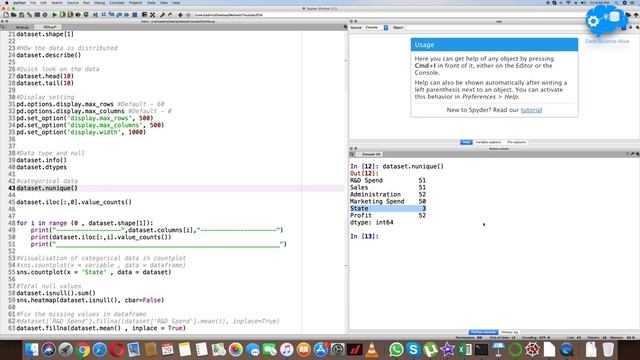The width and height of the screenshot is (640, 360).
Task: Open the PYTHONPATH manager icon
Action: coord(170,15)
